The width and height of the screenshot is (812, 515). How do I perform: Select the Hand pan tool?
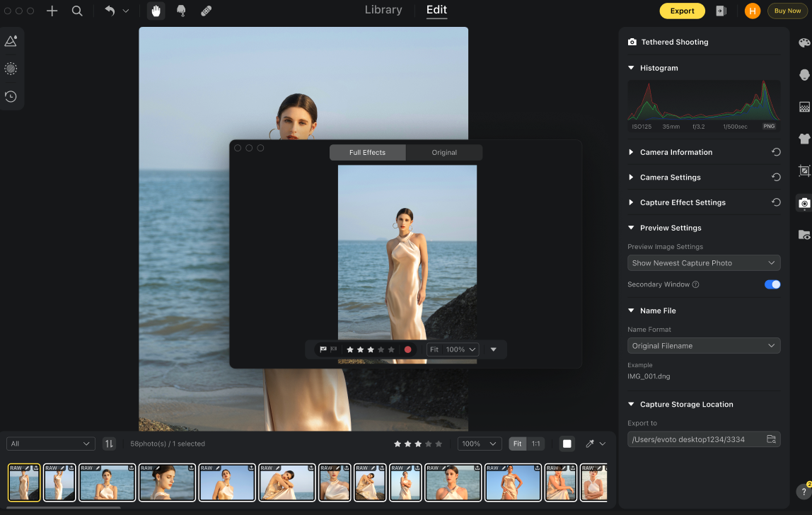(x=156, y=11)
